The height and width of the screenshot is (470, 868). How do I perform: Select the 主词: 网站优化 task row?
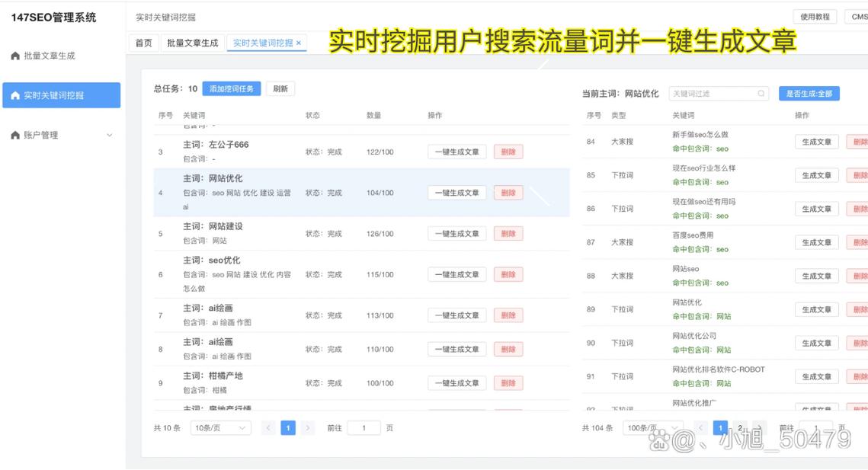click(x=361, y=192)
